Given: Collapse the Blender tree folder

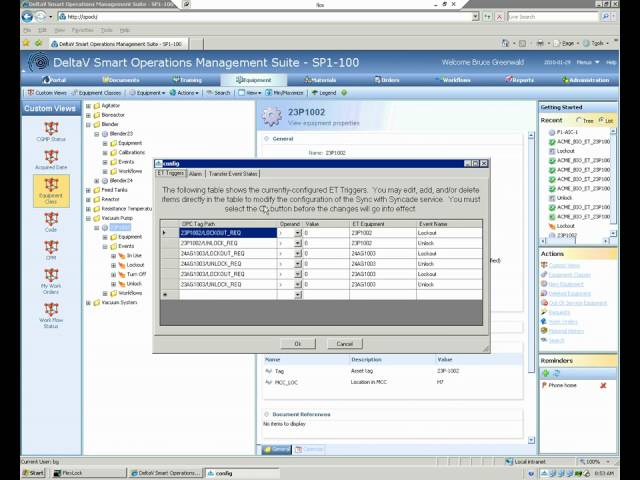Looking at the screenshot, I should coord(88,124).
